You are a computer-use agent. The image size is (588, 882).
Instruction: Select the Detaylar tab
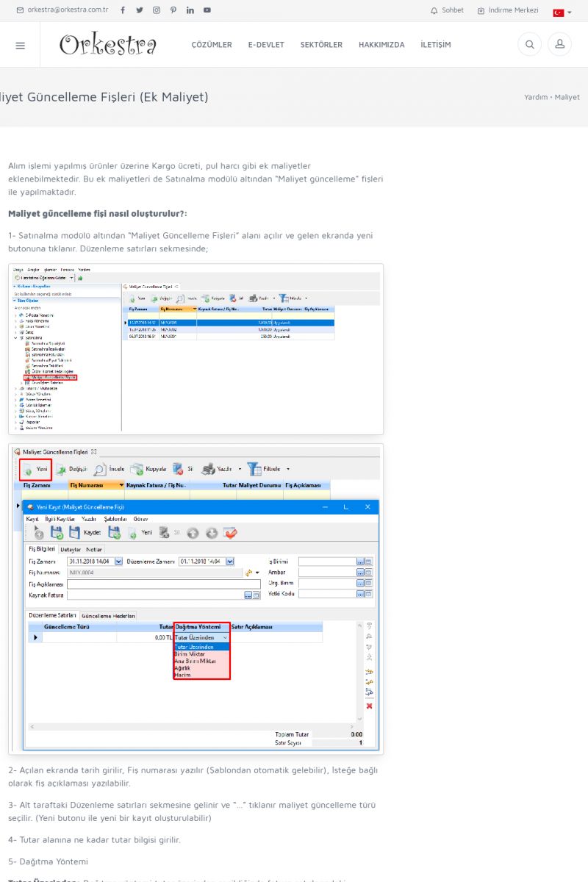71,549
